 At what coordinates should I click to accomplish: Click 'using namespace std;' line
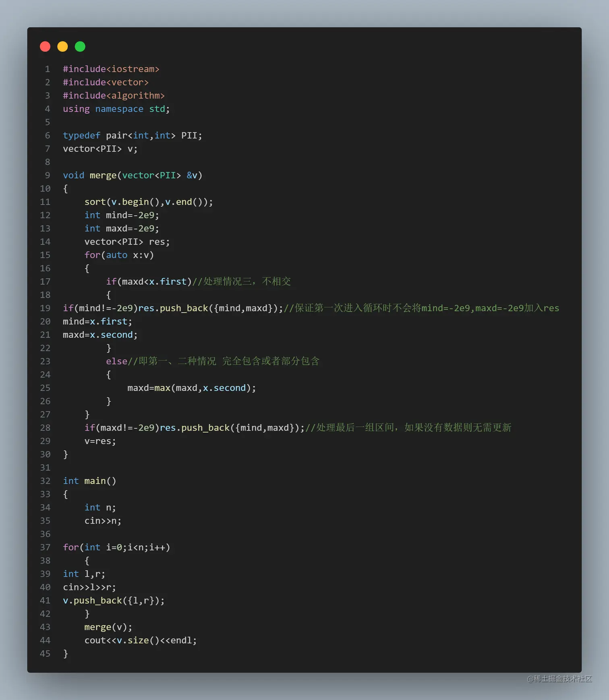tap(116, 109)
